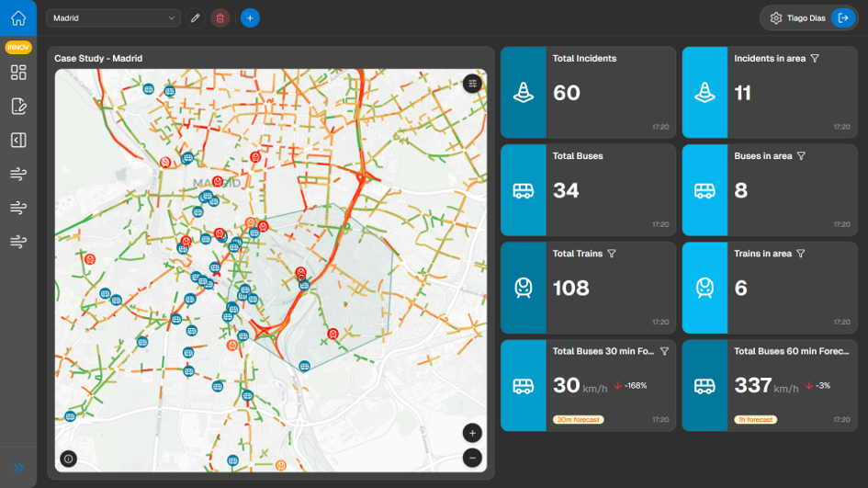This screenshot has height=488, width=868.
Task: Toggle the filter on Incidents in area
Action: 815,58
